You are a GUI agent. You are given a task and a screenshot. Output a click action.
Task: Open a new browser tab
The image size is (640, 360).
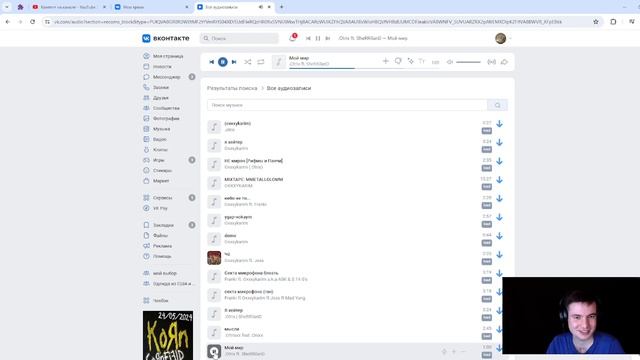(x=281, y=7)
